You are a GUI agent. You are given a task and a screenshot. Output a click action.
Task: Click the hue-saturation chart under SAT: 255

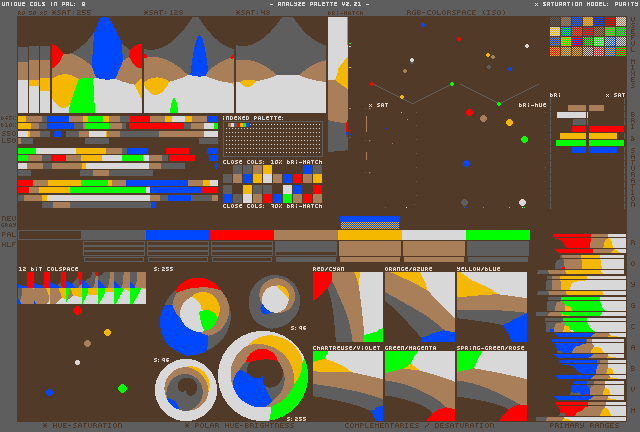97,65
